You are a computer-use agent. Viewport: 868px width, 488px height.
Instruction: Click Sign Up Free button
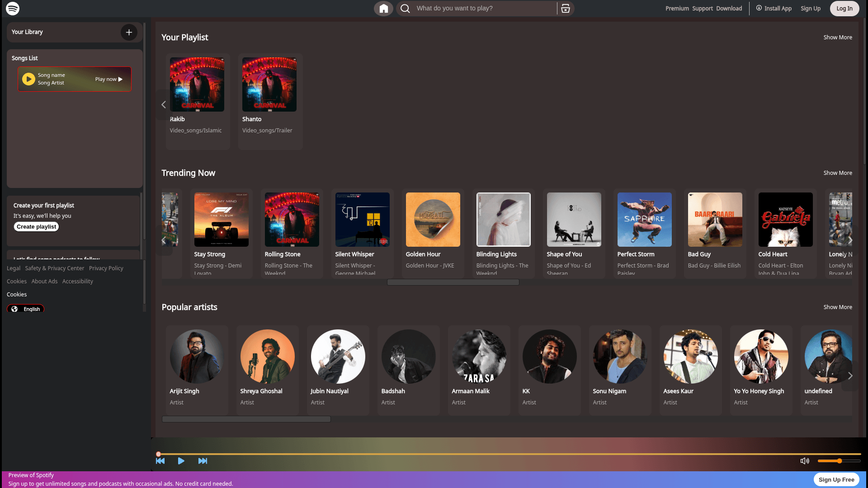click(836, 479)
